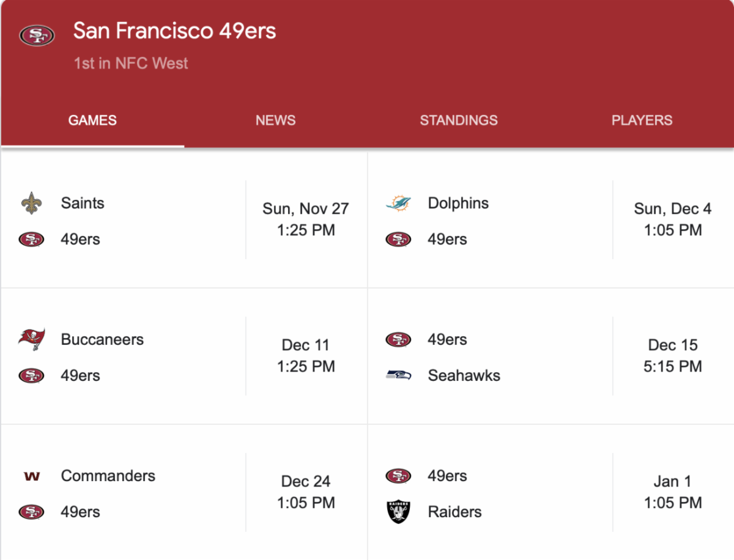Open the Dec 15 5:15 PM game
Viewport: 734px width, 560px height.
(673, 356)
